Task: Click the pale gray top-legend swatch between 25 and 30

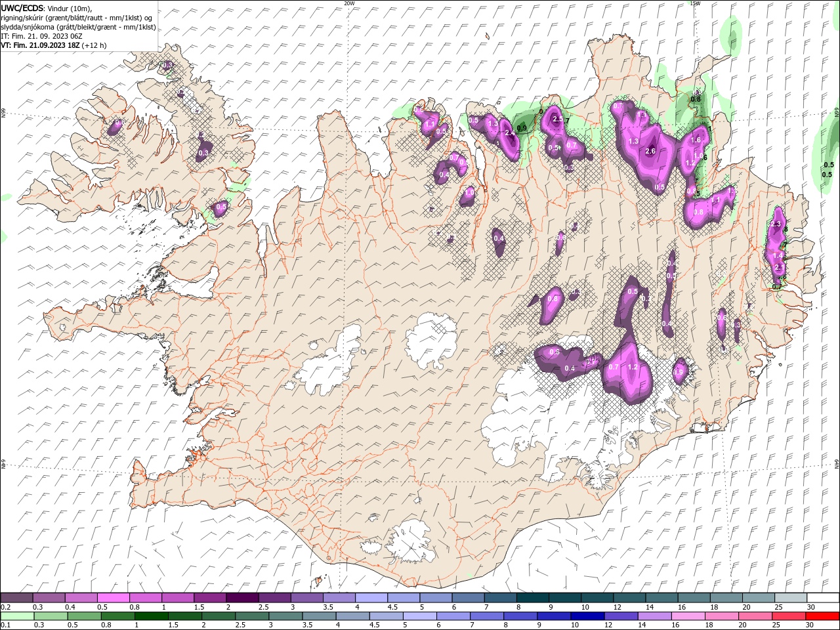Action: click(789, 598)
